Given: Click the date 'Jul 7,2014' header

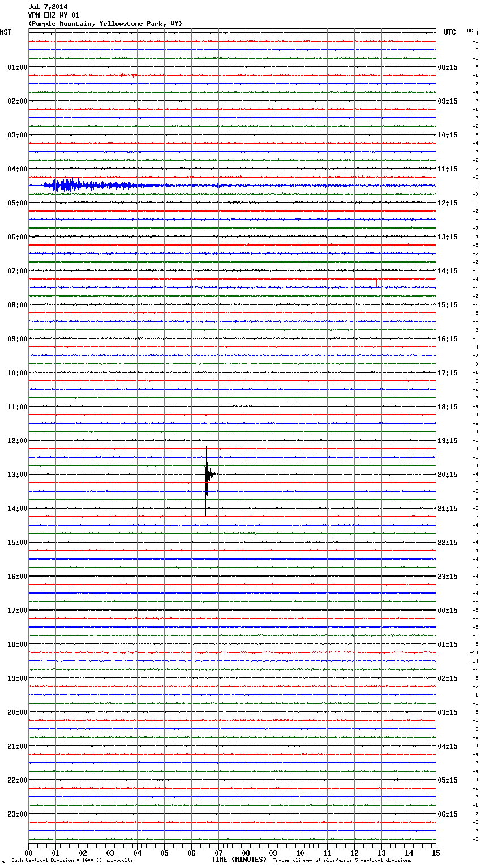Looking at the screenshot, I should 48,7.
